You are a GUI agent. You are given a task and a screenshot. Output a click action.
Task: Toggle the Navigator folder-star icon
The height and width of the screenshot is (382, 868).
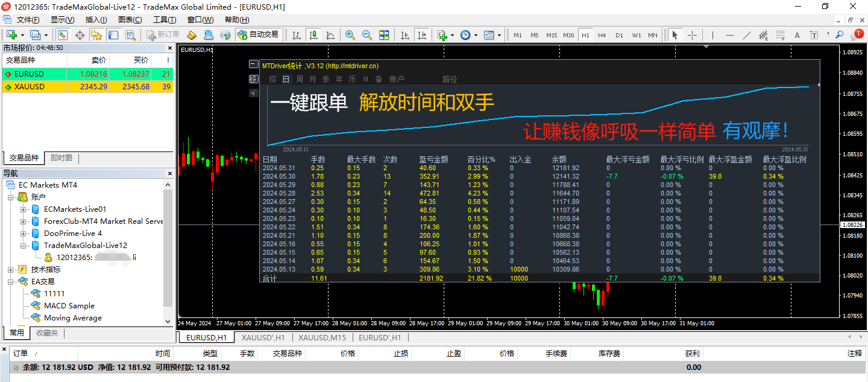point(96,35)
